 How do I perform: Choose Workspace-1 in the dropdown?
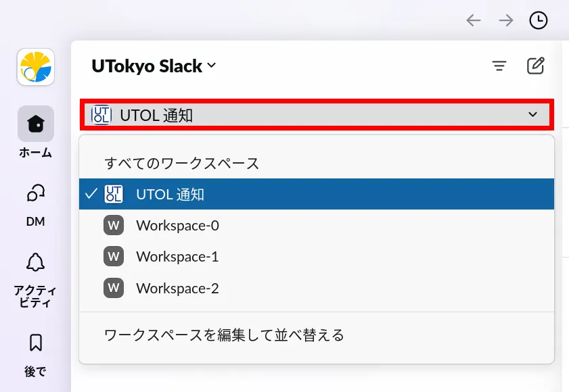177,257
